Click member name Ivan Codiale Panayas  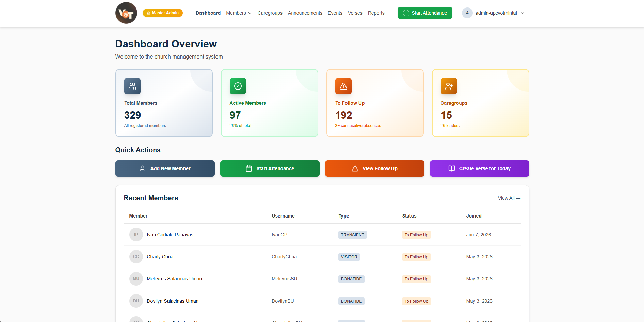[170, 235]
